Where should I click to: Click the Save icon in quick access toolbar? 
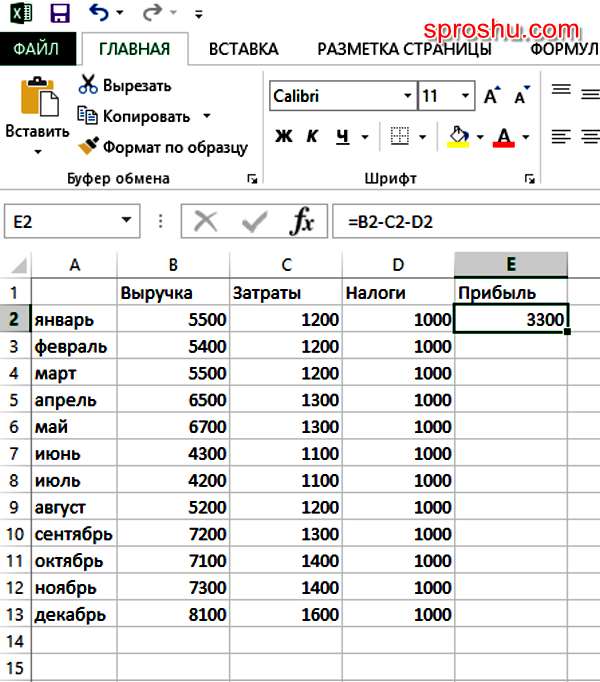[x=60, y=14]
